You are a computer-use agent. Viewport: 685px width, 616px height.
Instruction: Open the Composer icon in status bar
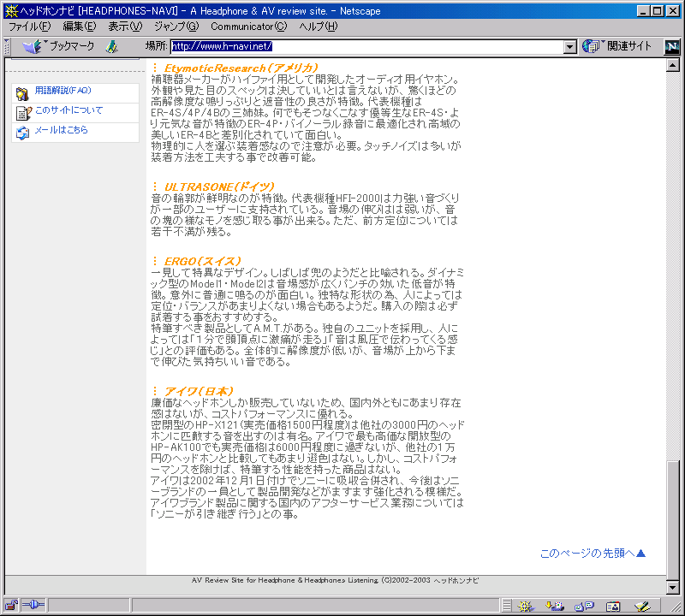642,606
